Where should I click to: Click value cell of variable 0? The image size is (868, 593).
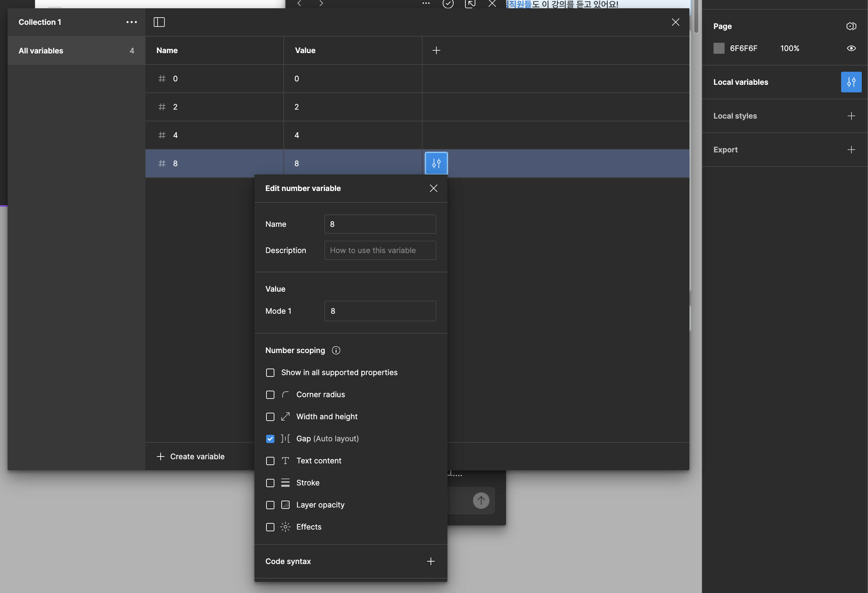click(x=353, y=79)
